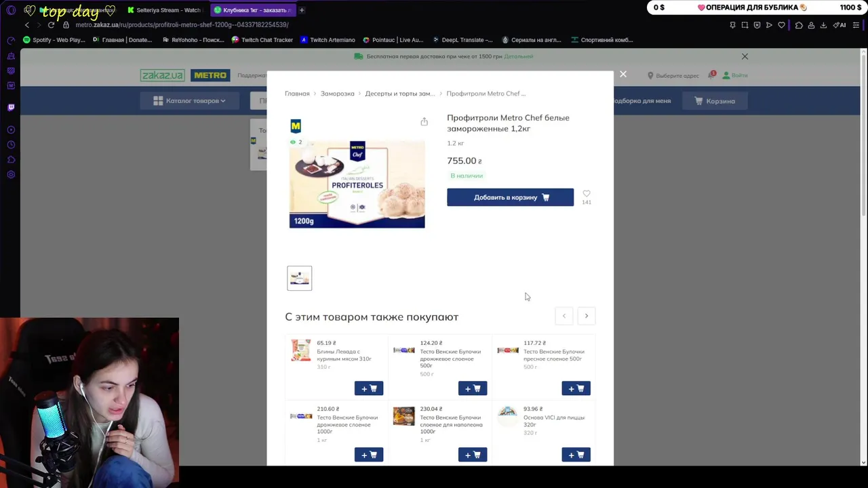Go back with the browser back arrow
The height and width of the screenshot is (488, 868).
[27, 25]
